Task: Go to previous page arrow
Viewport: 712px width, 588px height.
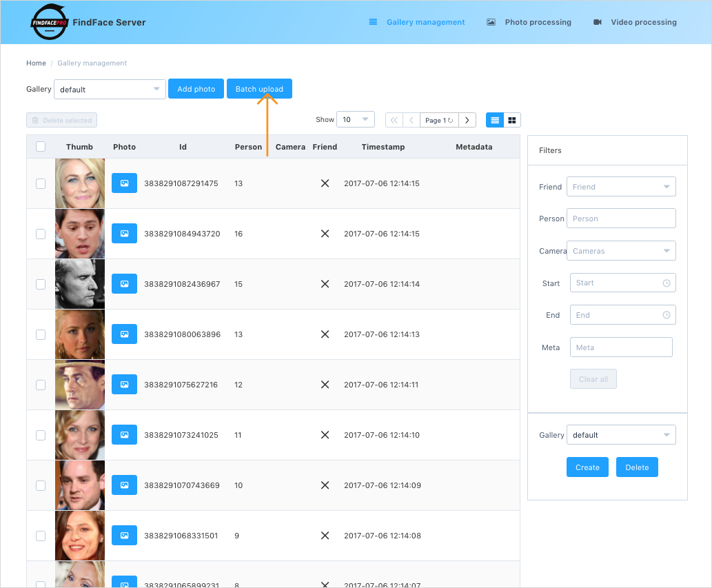Action: tap(411, 121)
